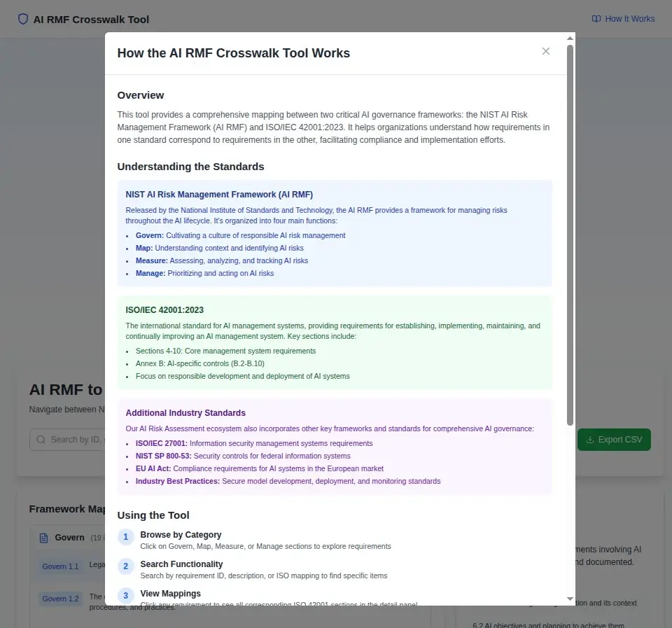Expand the Govern framework section
The image size is (672, 628).
(x=69, y=538)
